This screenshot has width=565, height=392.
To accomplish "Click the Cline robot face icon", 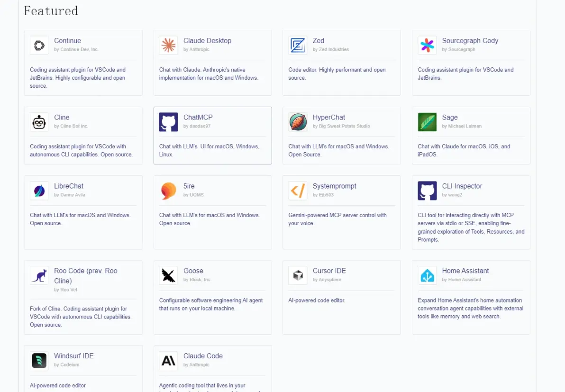I will click(39, 122).
